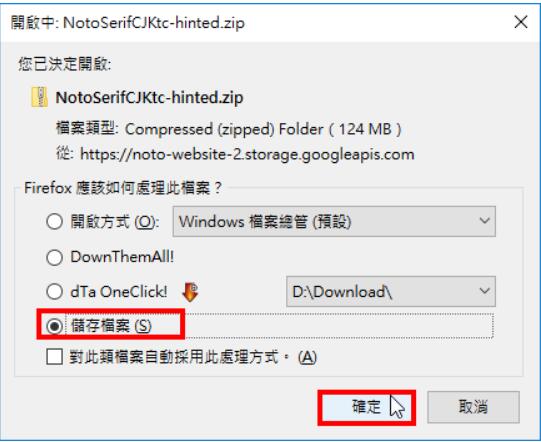
Task: Click the DownThemAll! label text
Action: coord(122,257)
